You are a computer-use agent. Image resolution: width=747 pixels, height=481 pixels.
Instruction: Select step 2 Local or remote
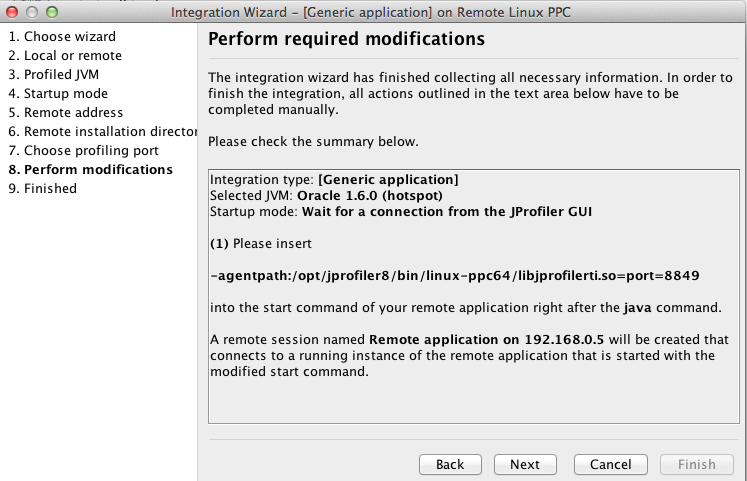tap(65, 56)
